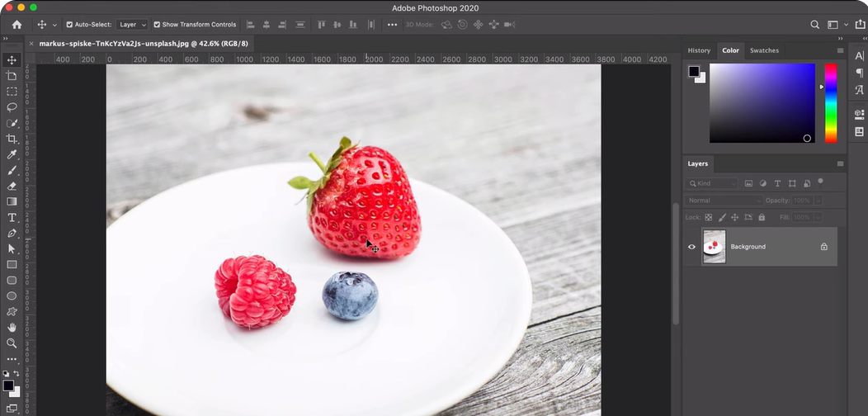Toggle shape layer filter icon
The image size is (868, 416).
tap(792, 183)
